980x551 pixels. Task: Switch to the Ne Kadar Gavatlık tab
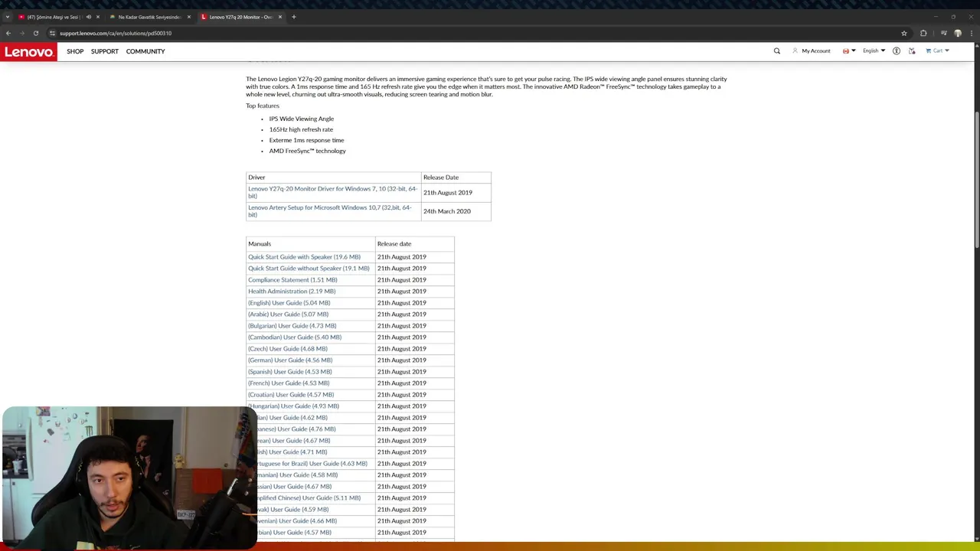(149, 17)
